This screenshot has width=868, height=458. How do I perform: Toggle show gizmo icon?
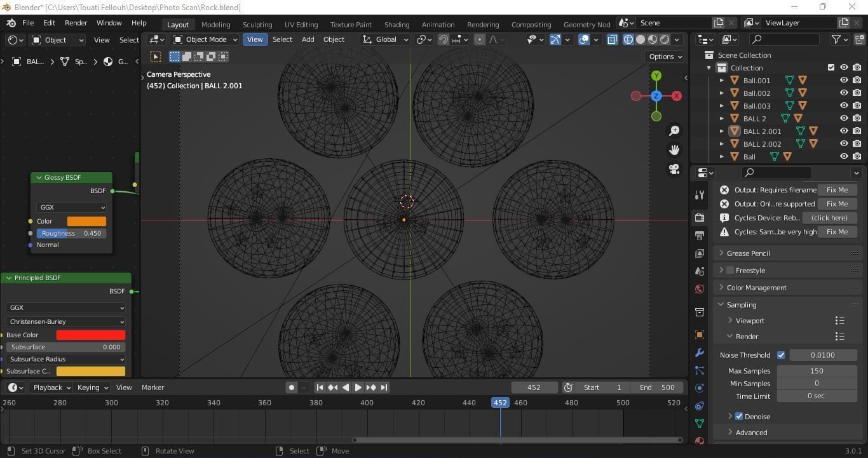pyautogui.click(x=555, y=39)
